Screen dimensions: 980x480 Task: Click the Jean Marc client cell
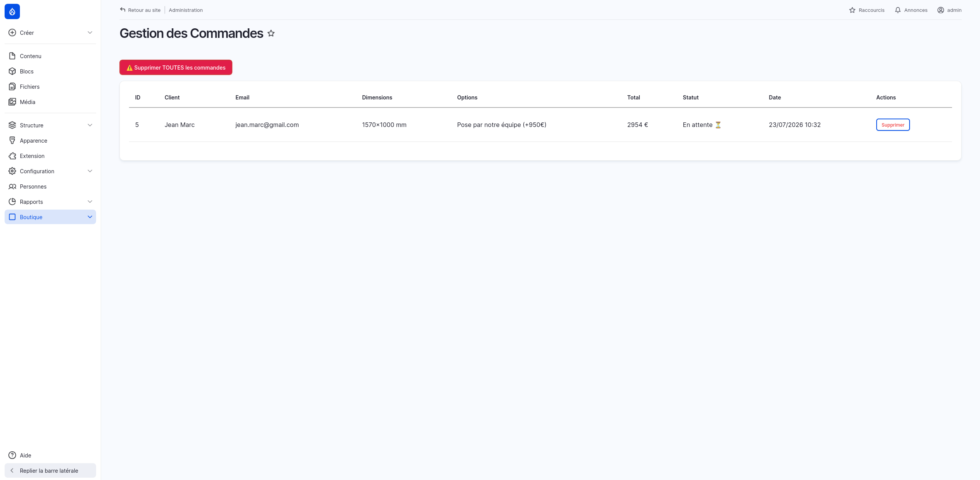pyautogui.click(x=180, y=125)
